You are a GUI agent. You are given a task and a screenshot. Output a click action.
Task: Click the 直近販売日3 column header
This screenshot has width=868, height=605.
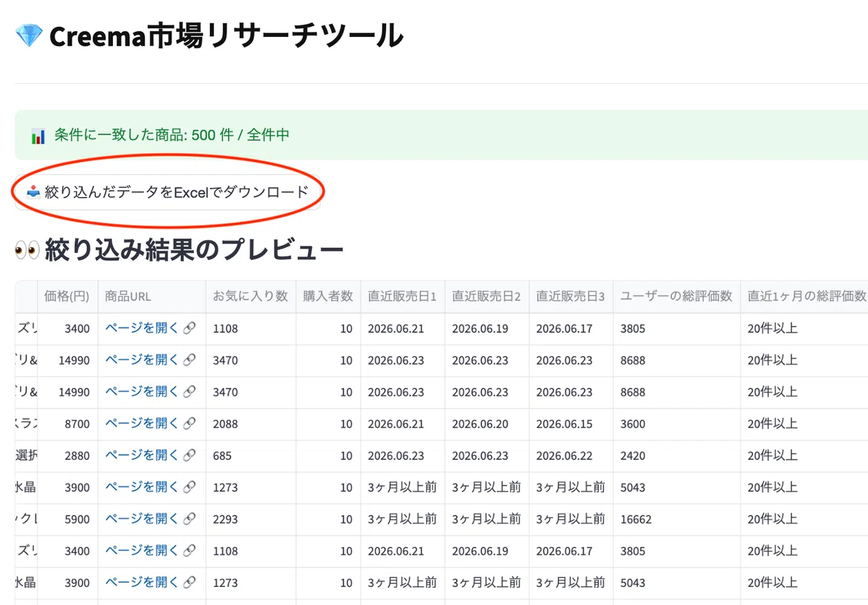tap(571, 296)
